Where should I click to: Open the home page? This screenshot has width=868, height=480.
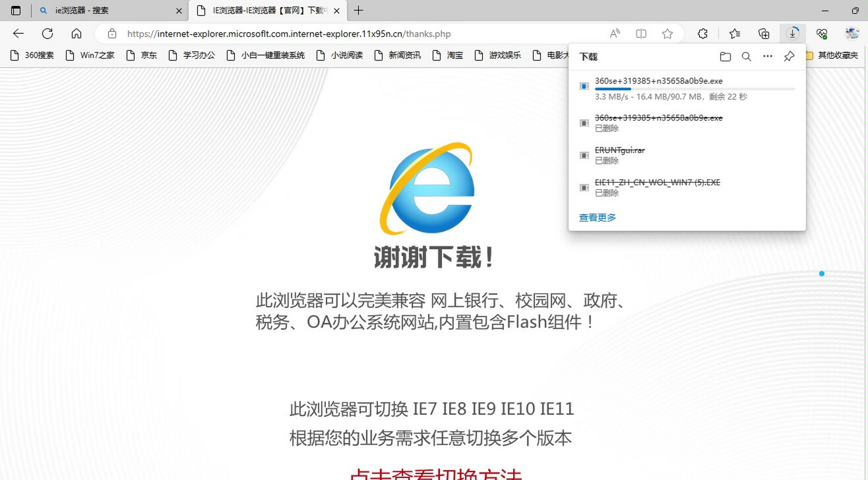pos(76,34)
